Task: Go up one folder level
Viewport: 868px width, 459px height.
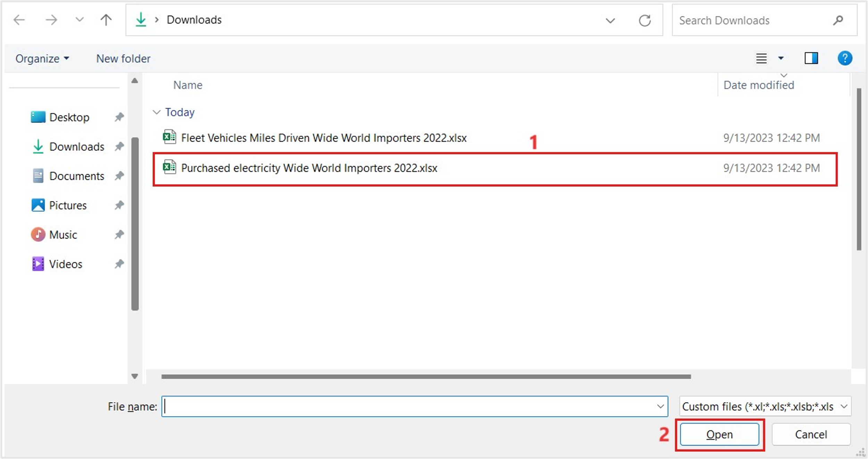Action: pyautogui.click(x=106, y=20)
